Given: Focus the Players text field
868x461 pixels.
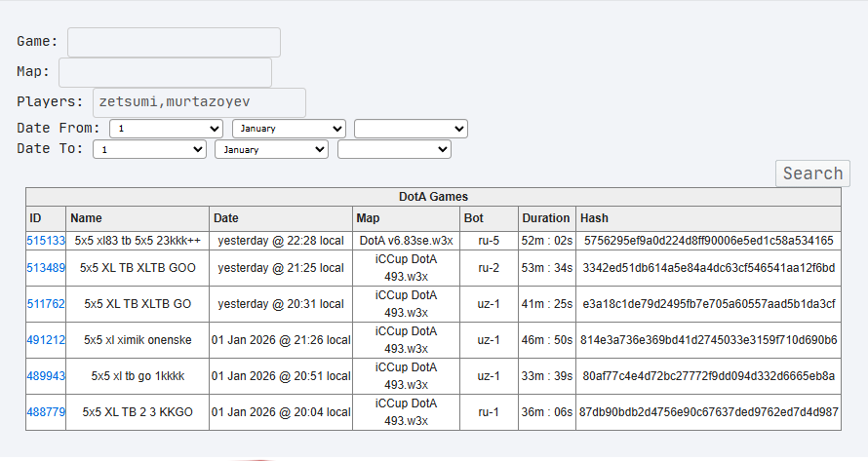Looking at the screenshot, I should 199,102.
